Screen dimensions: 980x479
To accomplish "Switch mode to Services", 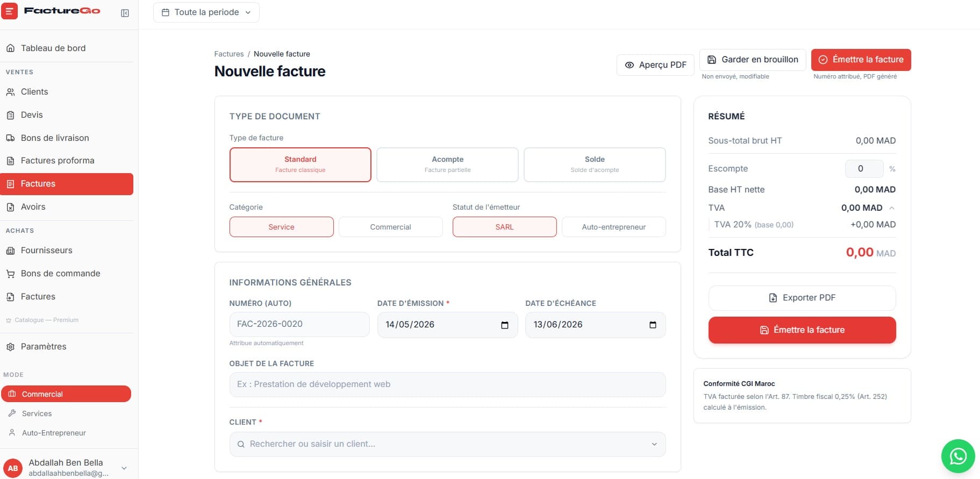I will coord(66,413).
